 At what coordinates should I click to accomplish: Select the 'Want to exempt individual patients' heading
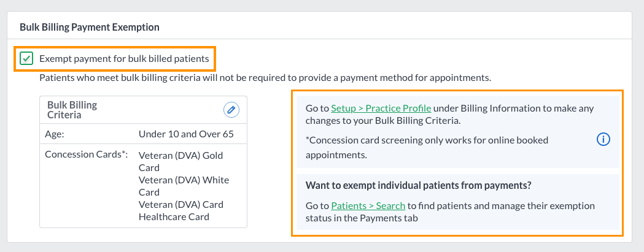point(419,186)
